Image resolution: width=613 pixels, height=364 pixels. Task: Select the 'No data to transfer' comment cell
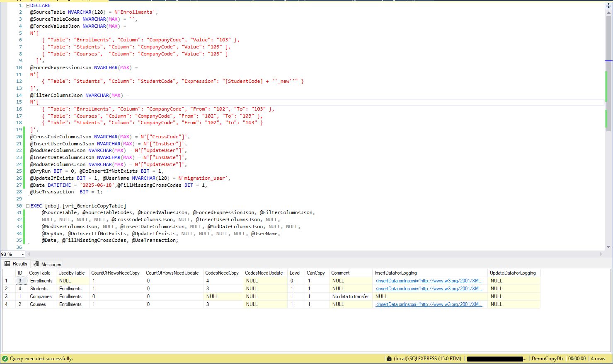tap(350, 297)
